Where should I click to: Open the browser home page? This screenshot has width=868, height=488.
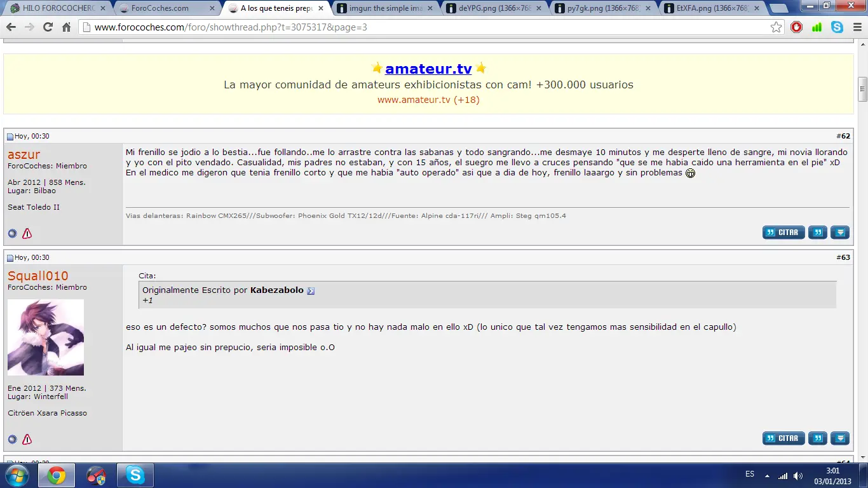click(66, 27)
